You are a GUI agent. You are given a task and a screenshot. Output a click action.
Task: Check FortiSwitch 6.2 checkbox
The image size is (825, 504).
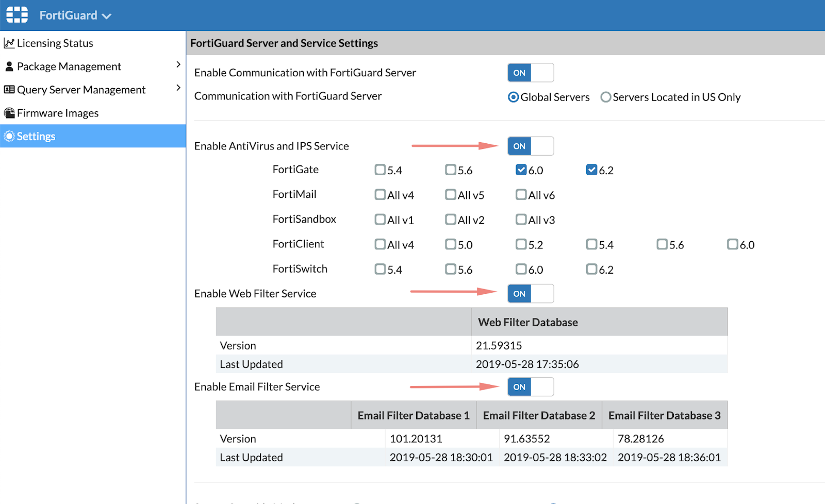click(x=592, y=268)
